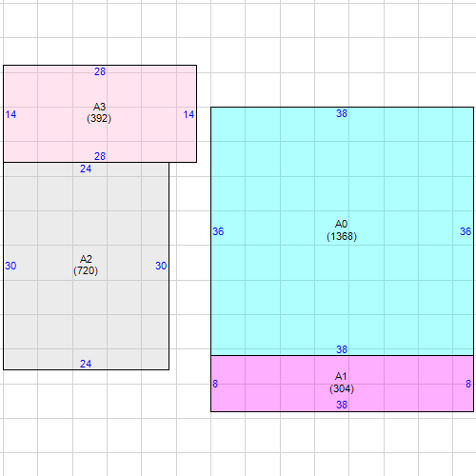This screenshot has height=476, width=476.
Task: Click the 28 on A3's upper edge
Action: tap(100, 71)
